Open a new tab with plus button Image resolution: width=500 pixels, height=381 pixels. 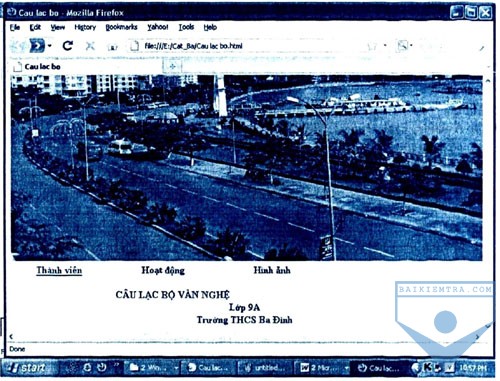[172, 66]
